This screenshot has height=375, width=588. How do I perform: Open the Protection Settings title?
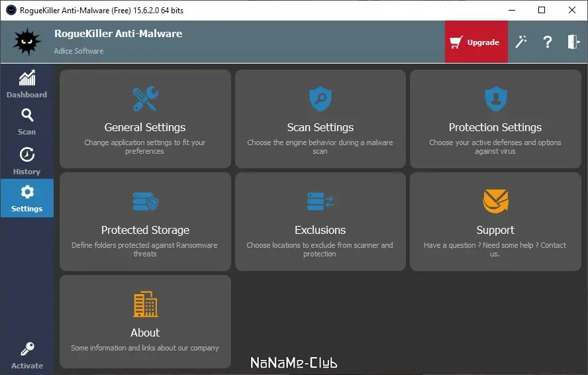click(495, 128)
